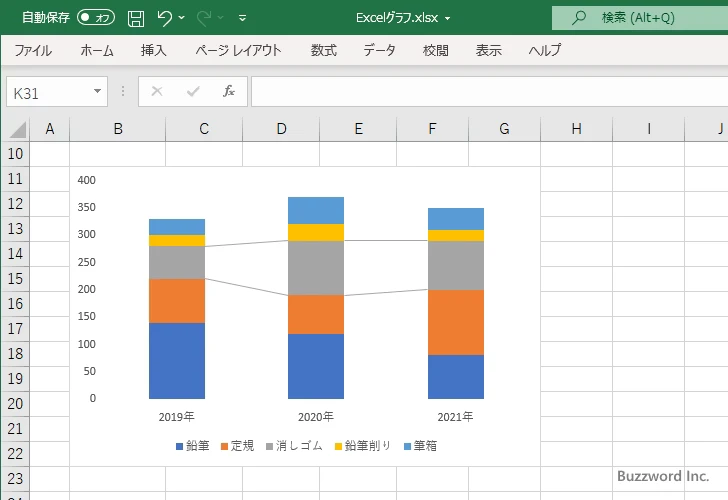Click the 200 value on vertical axis

pyautogui.click(x=87, y=289)
